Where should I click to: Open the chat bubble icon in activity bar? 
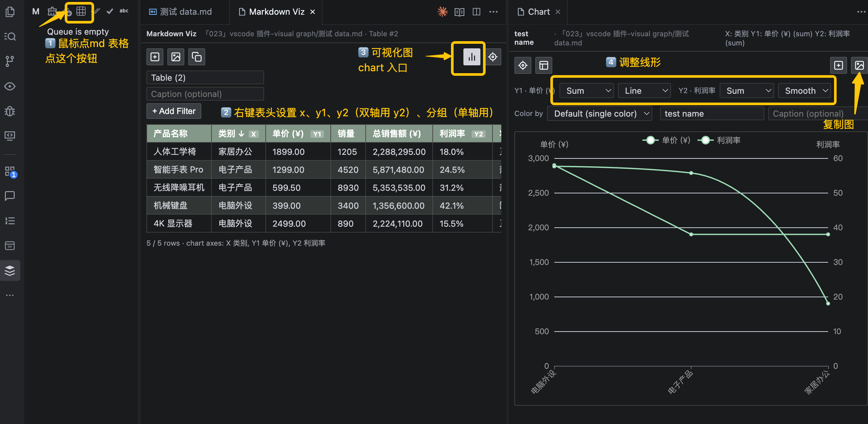pyautogui.click(x=10, y=196)
